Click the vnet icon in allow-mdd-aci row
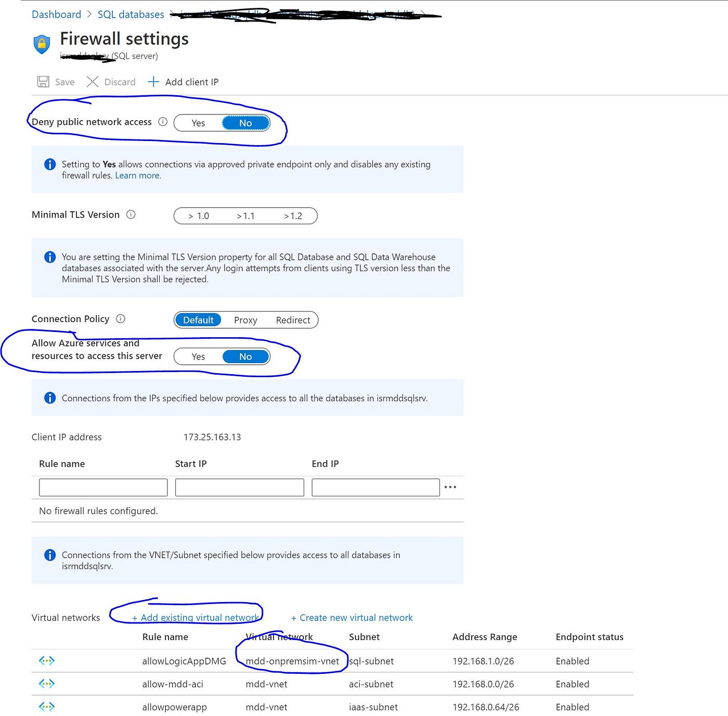Viewport: 728px width, 716px height. pos(47,684)
